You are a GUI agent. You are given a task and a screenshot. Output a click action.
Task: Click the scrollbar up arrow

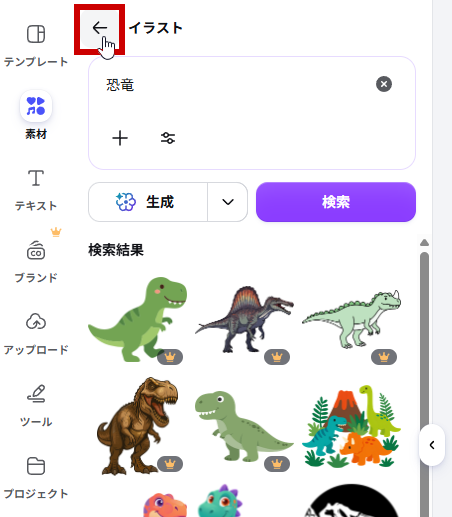point(424,242)
